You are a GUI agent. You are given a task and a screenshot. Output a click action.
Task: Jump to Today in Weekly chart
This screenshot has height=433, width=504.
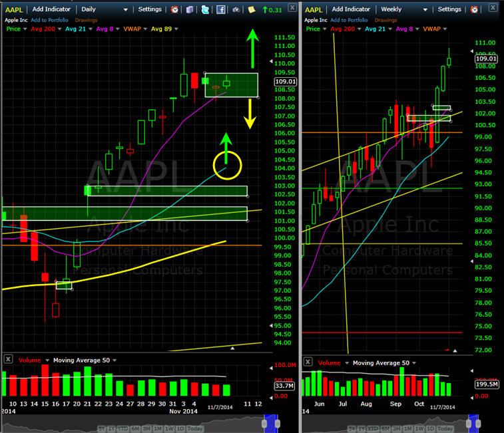click(445, 428)
